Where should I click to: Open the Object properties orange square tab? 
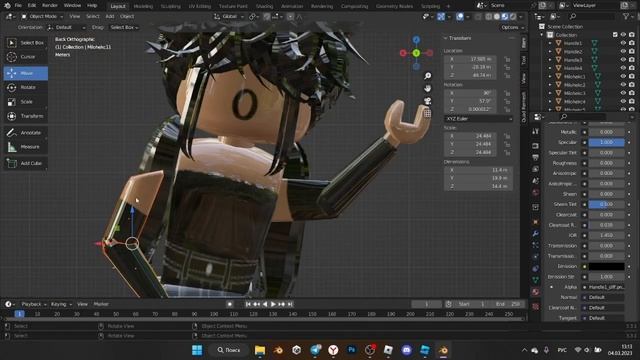[536, 222]
